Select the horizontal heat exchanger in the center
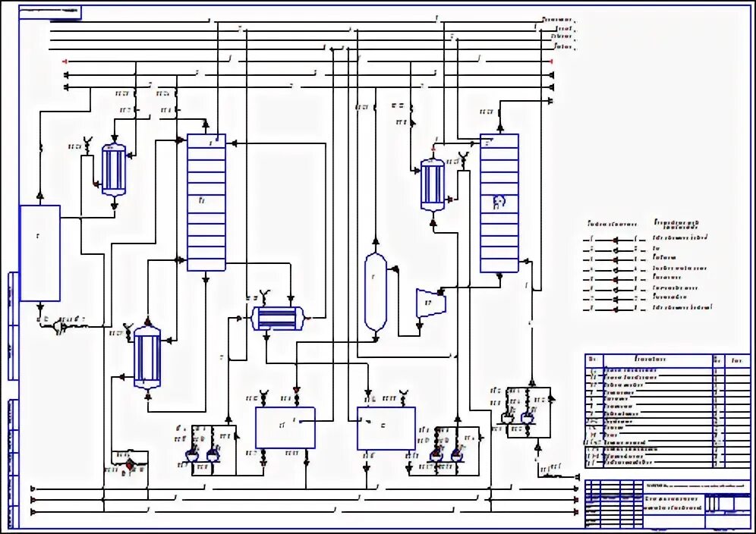The width and height of the screenshot is (756, 534). click(278, 319)
